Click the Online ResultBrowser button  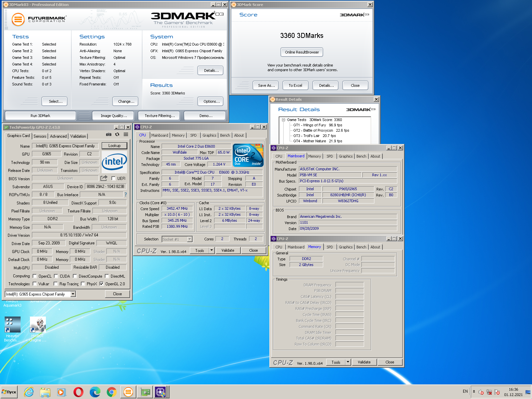pos(302,52)
